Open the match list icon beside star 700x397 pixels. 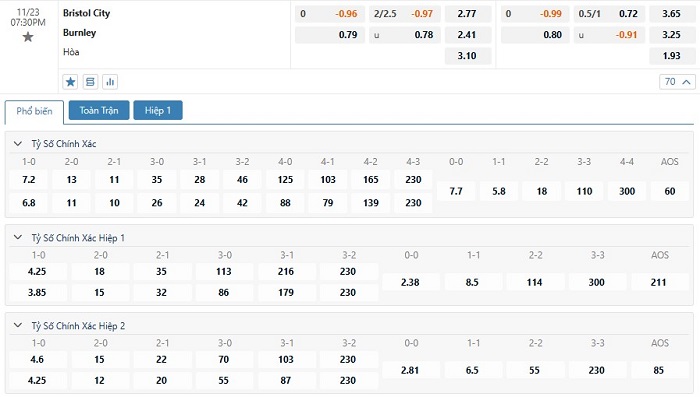point(90,82)
